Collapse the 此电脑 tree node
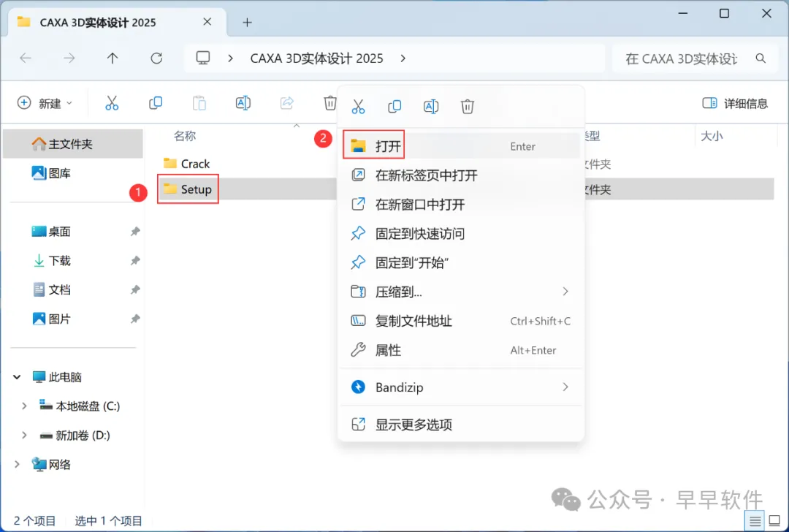789x532 pixels. (17, 377)
